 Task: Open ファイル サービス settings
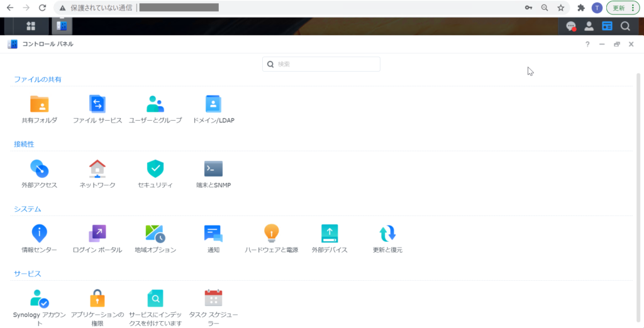[97, 104]
